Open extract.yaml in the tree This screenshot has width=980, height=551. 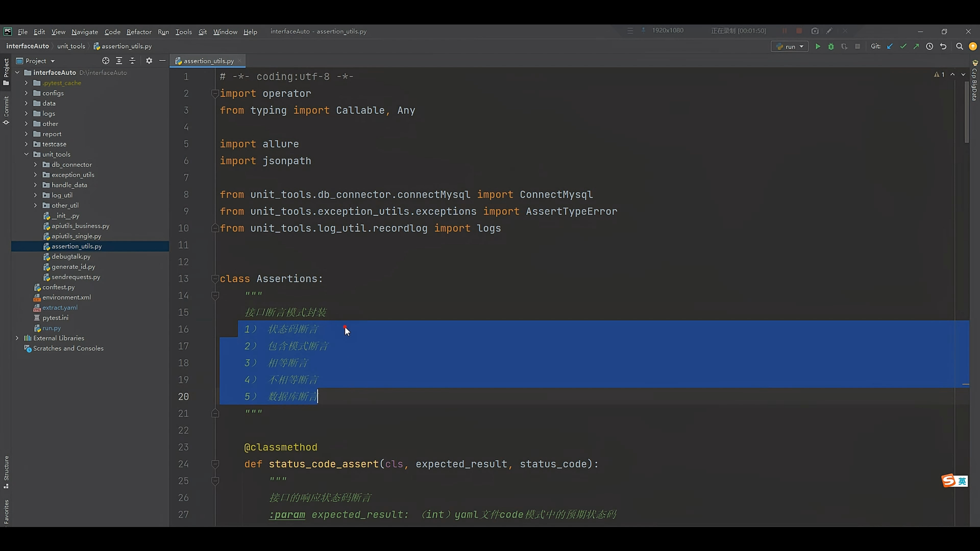pyautogui.click(x=60, y=307)
